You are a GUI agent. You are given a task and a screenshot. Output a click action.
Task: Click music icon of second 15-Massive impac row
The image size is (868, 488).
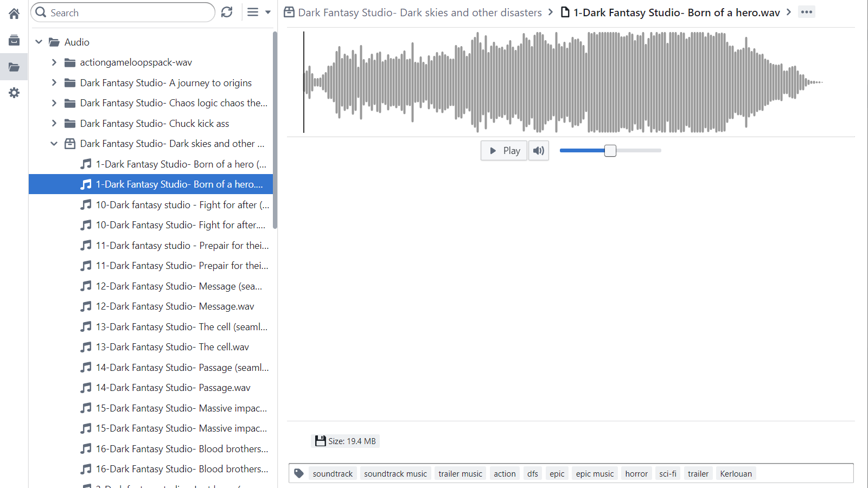click(86, 428)
